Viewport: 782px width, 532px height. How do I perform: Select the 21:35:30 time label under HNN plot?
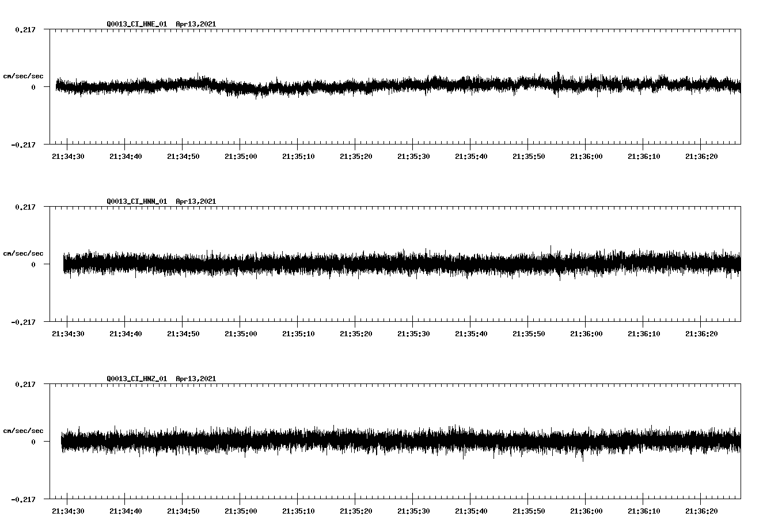click(x=415, y=333)
